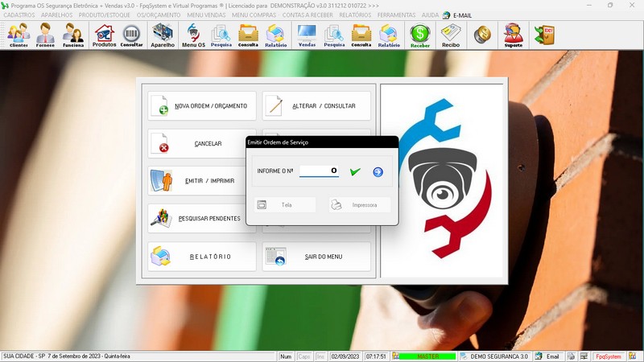
Task: Click the green exit door icon
Action: pyautogui.click(x=545, y=35)
